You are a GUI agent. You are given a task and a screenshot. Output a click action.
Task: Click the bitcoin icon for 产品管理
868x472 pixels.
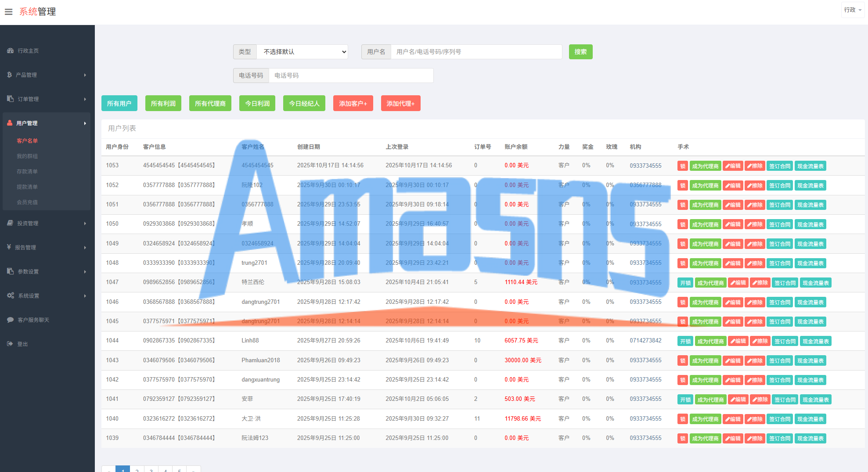[x=9, y=75]
